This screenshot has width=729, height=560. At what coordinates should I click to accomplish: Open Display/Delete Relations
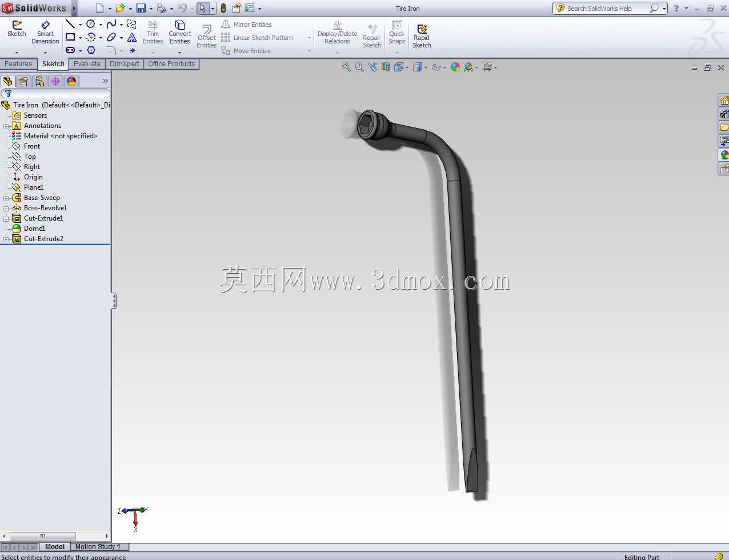337,33
